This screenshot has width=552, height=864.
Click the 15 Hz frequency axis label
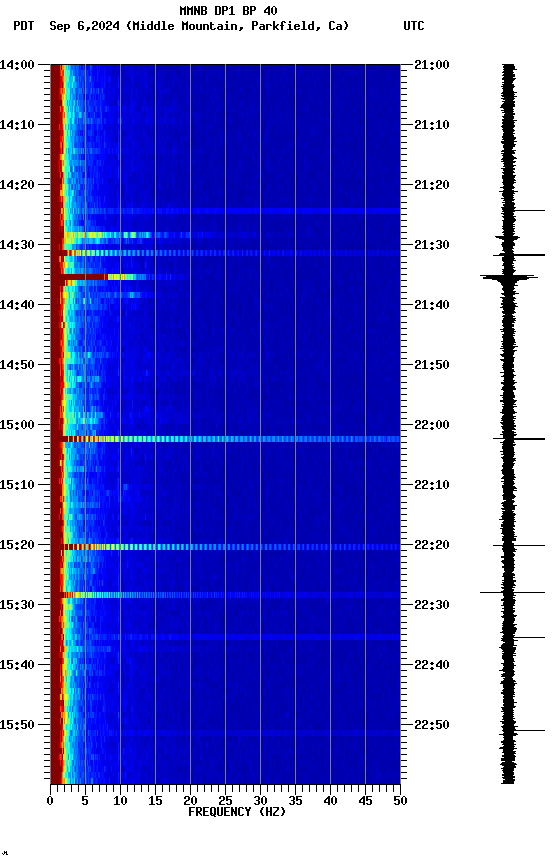[155, 801]
